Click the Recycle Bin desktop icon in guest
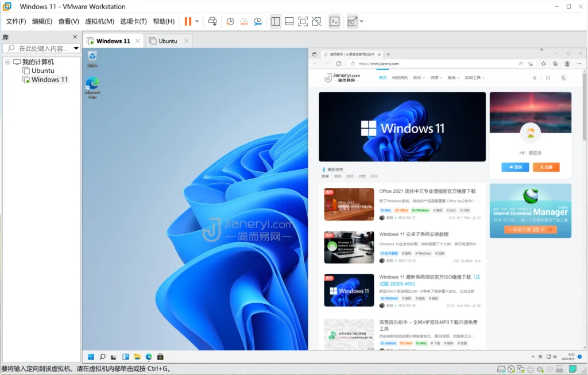588x375 pixels. 92,59
